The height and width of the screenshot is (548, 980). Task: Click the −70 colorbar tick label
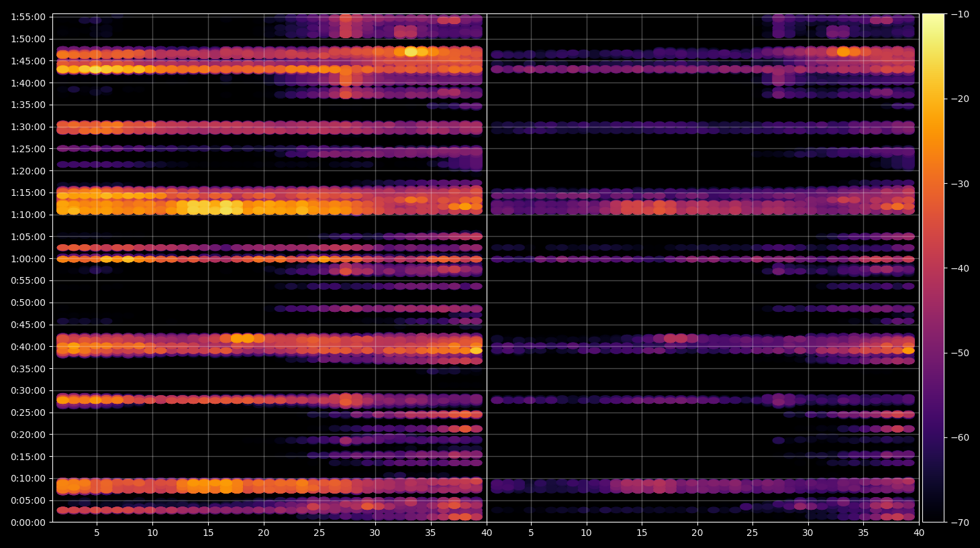coord(960,522)
